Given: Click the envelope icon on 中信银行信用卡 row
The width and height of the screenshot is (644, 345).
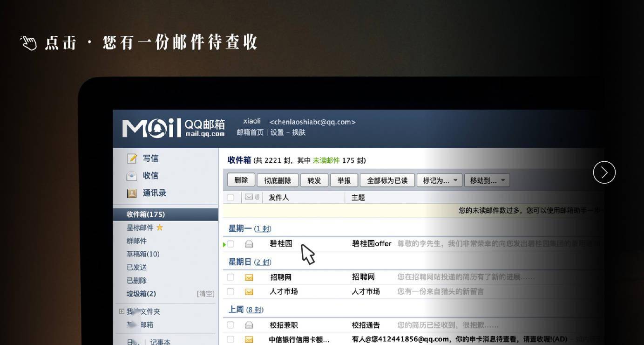Looking at the screenshot, I should point(249,339).
